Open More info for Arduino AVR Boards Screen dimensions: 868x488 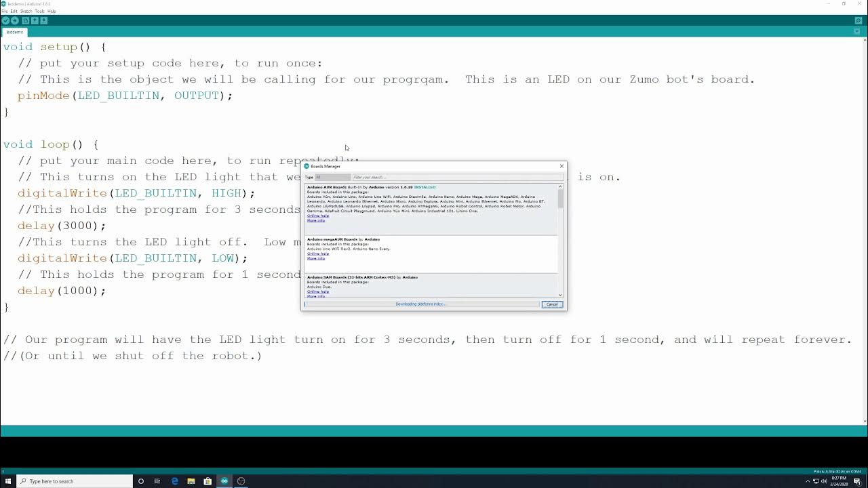(x=316, y=220)
